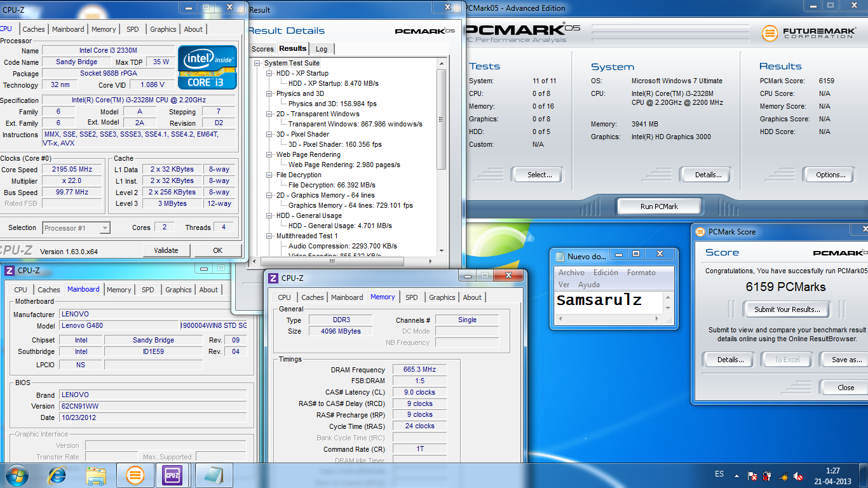This screenshot has width=868, height=488.
Task: Switch to Scores tab in Result Details
Action: 262,49
